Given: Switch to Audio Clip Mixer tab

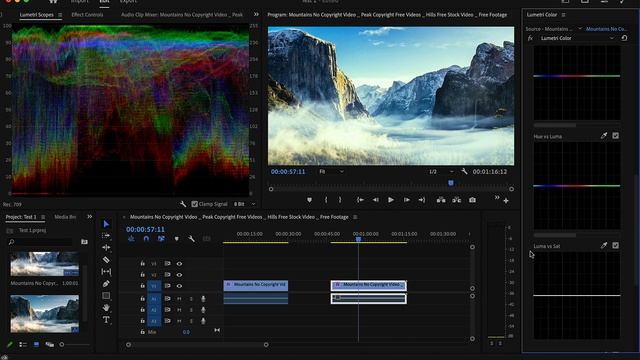Looking at the screenshot, I should [x=182, y=15].
